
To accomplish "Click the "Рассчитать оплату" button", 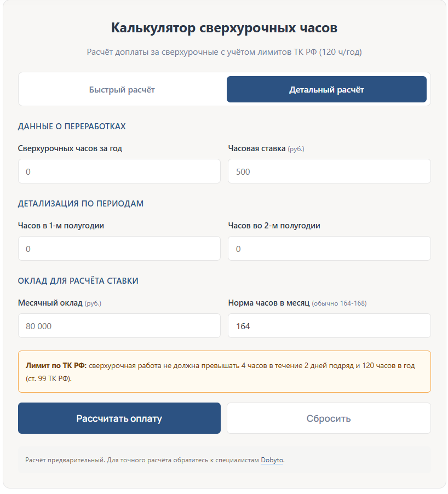I will tap(119, 417).
